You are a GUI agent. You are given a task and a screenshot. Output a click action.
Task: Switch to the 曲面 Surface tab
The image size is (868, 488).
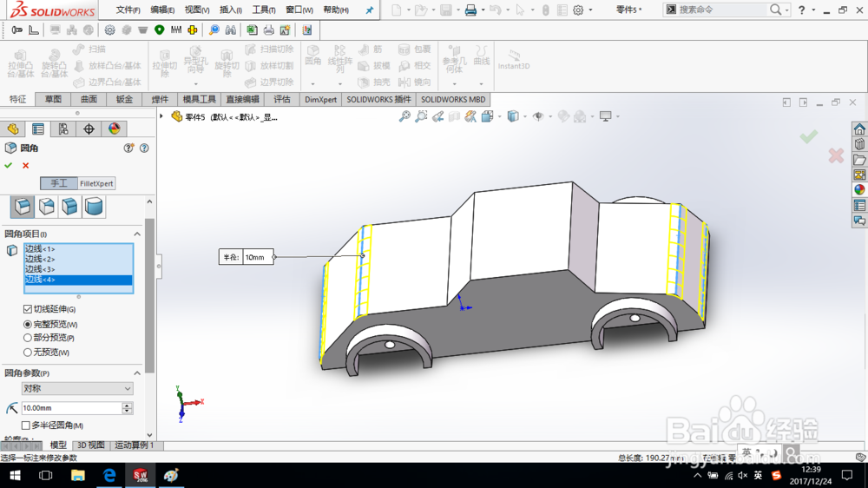click(89, 99)
